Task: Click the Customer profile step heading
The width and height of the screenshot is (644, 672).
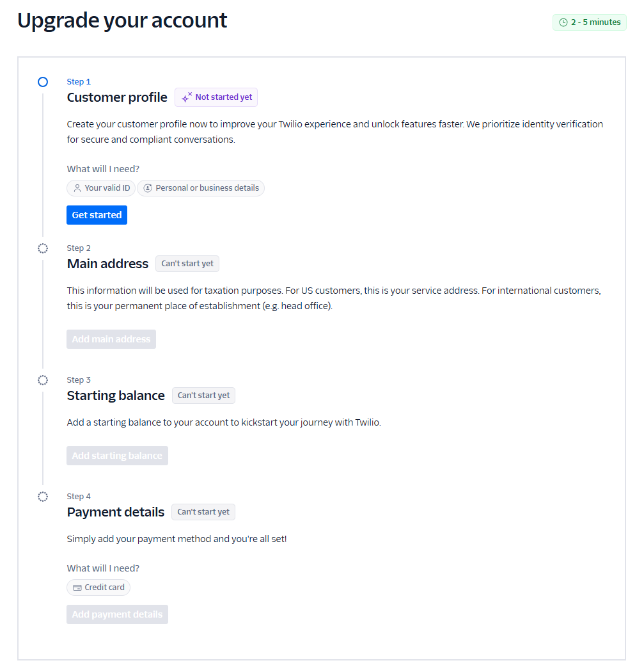Action: (x=117, y=97)
